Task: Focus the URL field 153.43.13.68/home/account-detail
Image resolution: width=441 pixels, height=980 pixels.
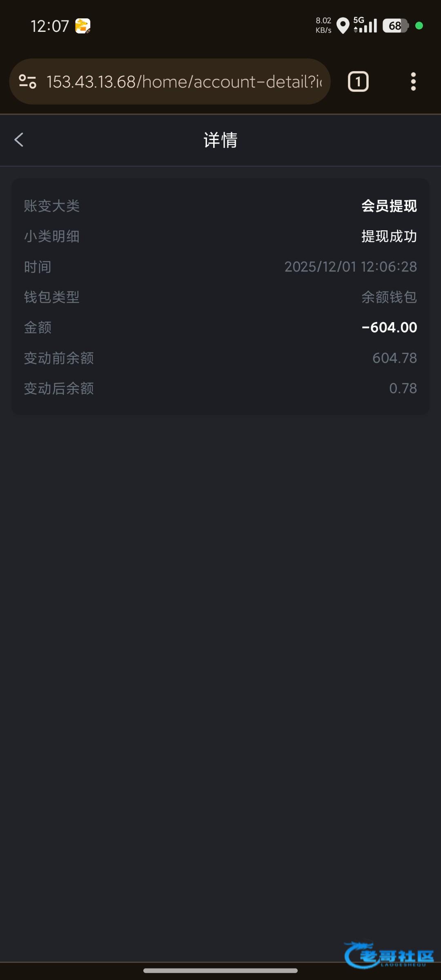Action: 184,82
